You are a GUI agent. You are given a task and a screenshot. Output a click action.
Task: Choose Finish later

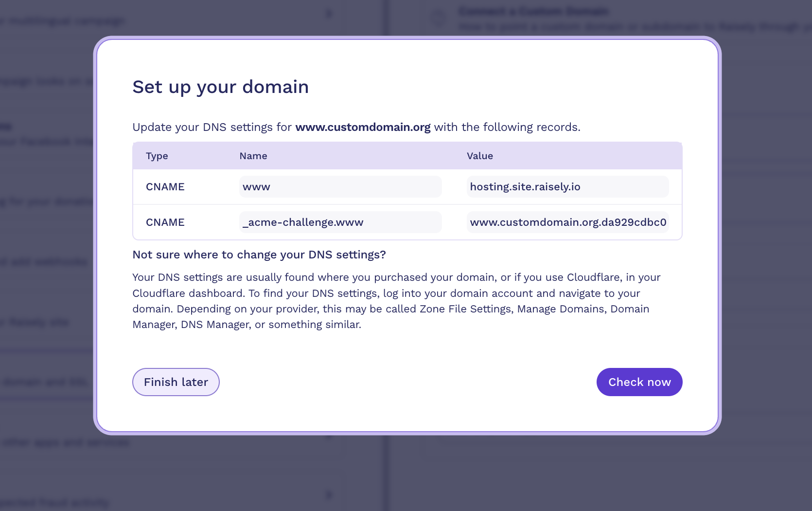[176, 382]
